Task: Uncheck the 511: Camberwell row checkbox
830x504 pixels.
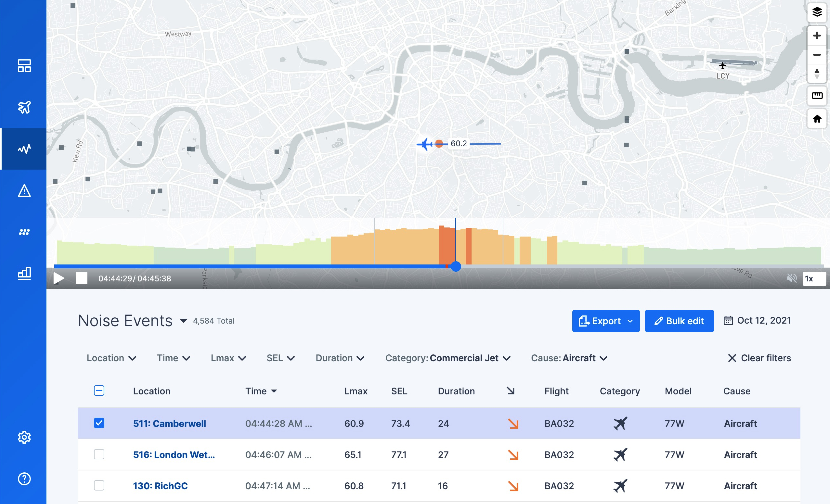Action: 99,423
